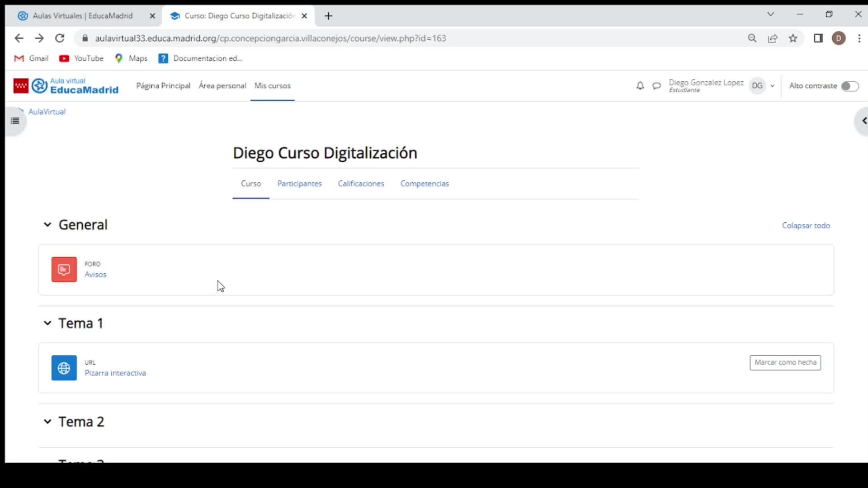Collapse the Tema 2 section
868x488 pixels.
point(47,422)
